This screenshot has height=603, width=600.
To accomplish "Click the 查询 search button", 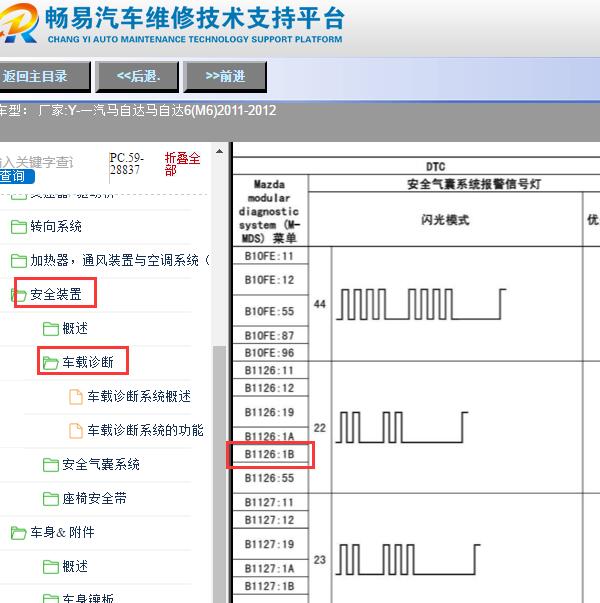I will (16, 177).
